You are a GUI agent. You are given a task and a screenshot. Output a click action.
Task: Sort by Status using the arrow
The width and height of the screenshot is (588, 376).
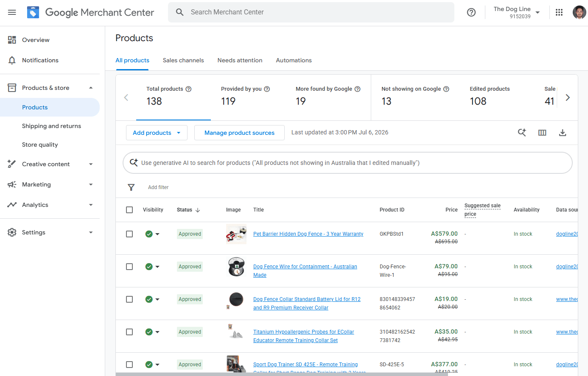tap(198, 210)
